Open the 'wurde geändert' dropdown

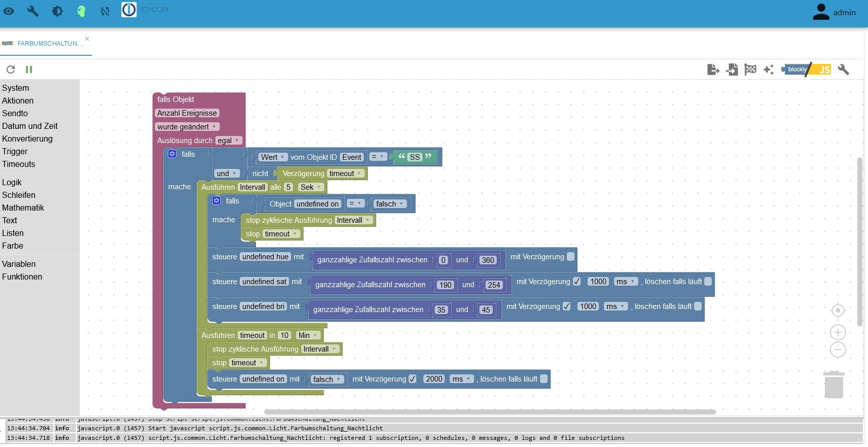click(x=187, y=127)
